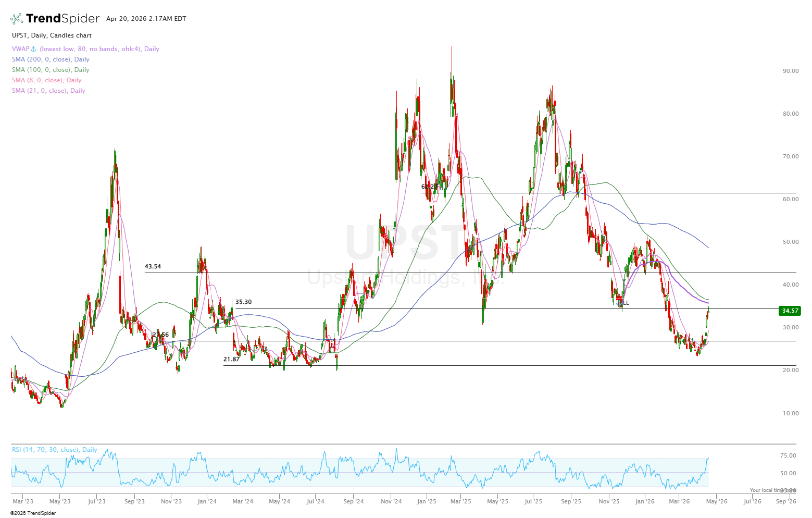Select the VWAP lowest low indicator legend
Image resolution: width=812 pixels, height=518 pixels.
pyautogui.click(x=85, y=49)
